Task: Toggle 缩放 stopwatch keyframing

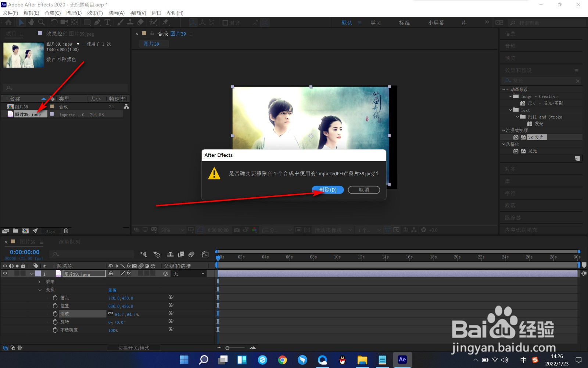Action: click(x=55, y=314)
